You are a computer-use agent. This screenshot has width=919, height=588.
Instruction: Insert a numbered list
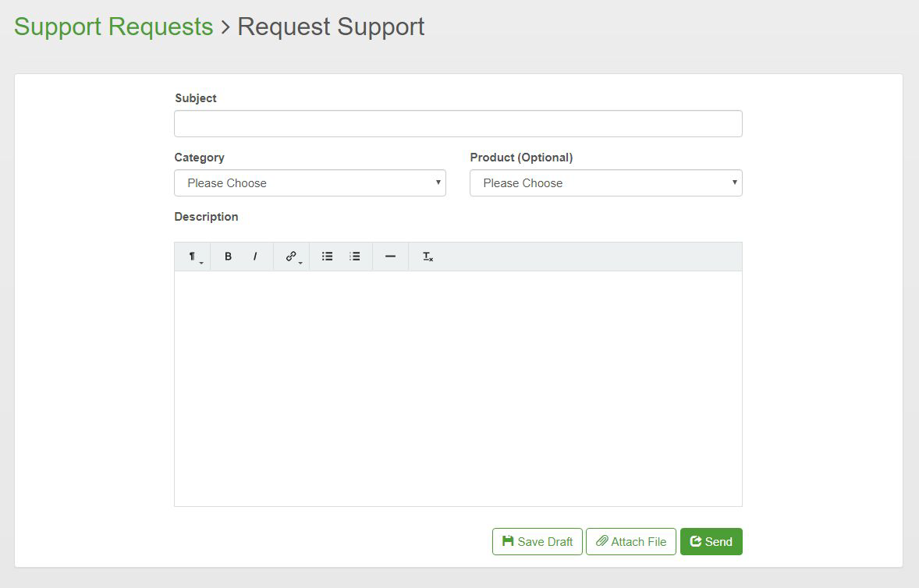point(355,257)
